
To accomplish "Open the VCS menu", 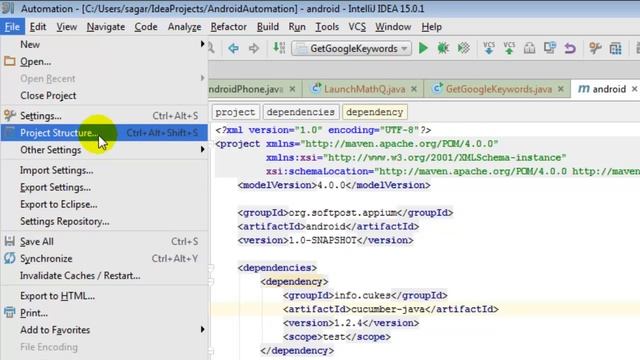I will point(357,27).
